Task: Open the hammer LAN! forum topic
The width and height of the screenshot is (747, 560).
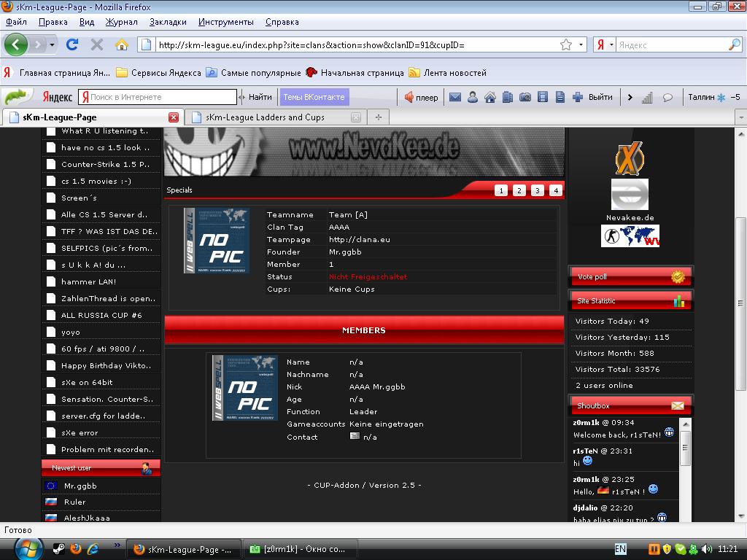Action: point(88,282)
